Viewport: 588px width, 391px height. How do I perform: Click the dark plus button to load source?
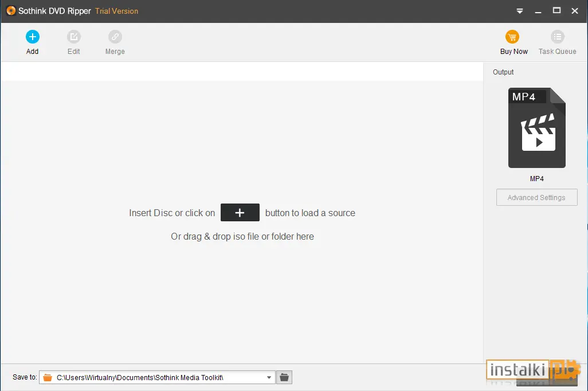click(240, 212)
